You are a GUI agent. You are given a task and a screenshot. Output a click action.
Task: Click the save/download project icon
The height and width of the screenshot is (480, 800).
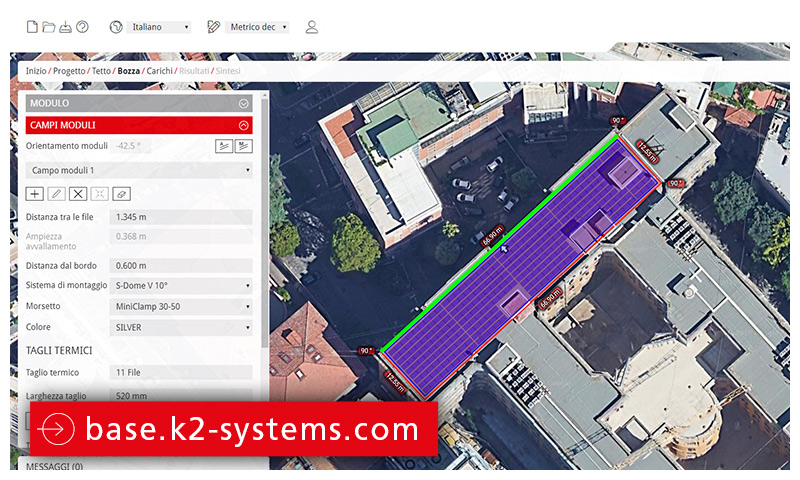pyautogui.click(x=65, y=27)
